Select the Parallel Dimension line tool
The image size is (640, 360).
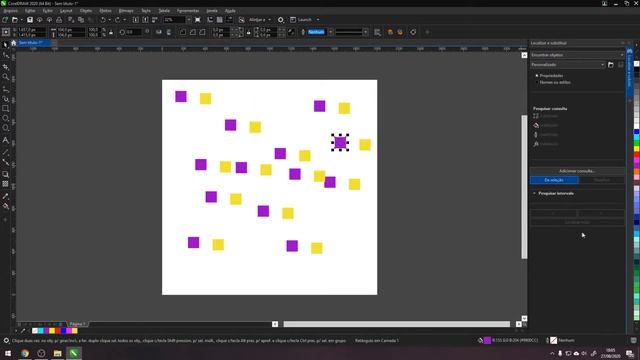tap(5, 151)
